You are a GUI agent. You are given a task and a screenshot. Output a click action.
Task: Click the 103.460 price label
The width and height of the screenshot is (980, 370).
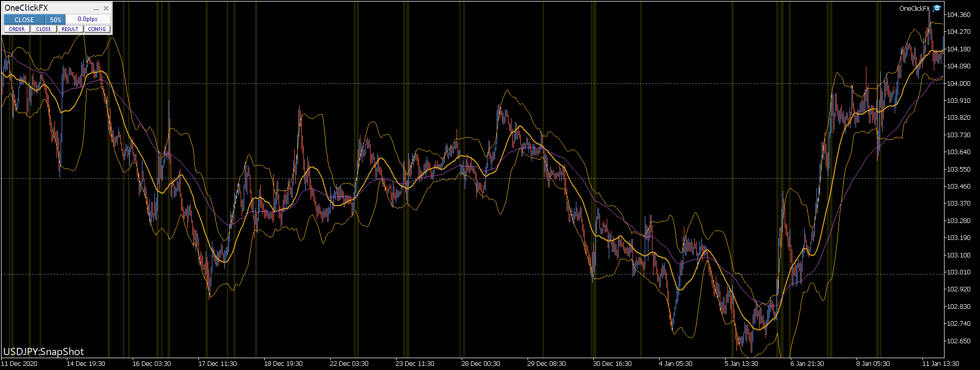[959, 186]
